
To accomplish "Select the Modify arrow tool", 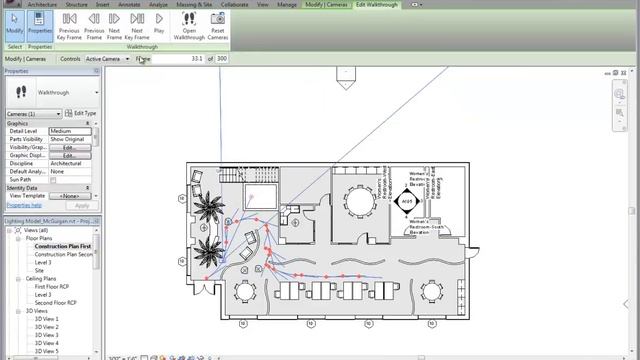I will coord(15,26).
